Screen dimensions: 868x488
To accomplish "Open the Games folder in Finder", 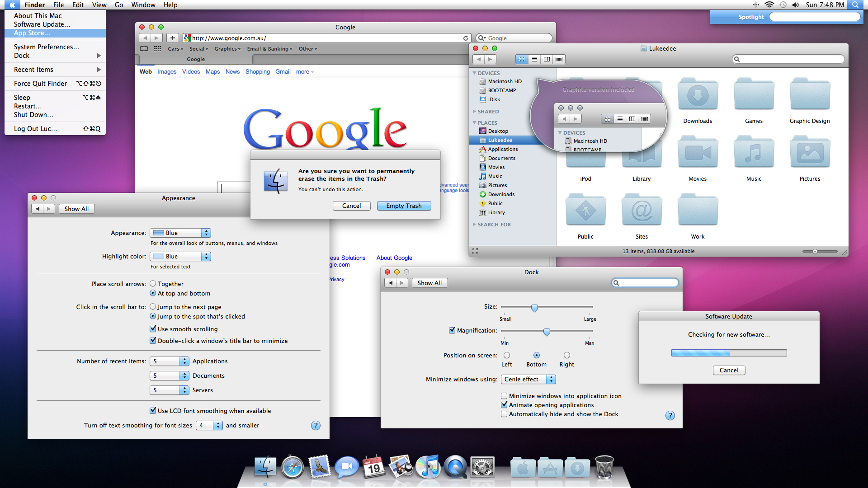I will 754,95.
